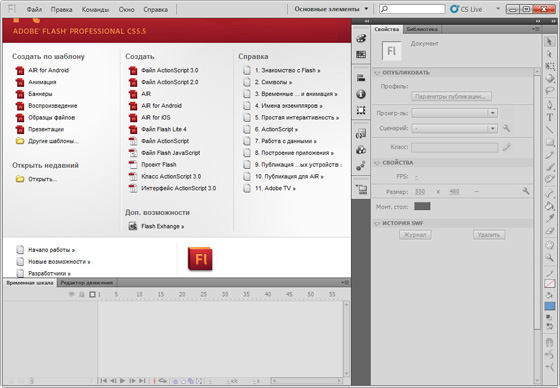Select the Pencil tool
The height and width of the screenshot is (388, 560).
point(549,155)
